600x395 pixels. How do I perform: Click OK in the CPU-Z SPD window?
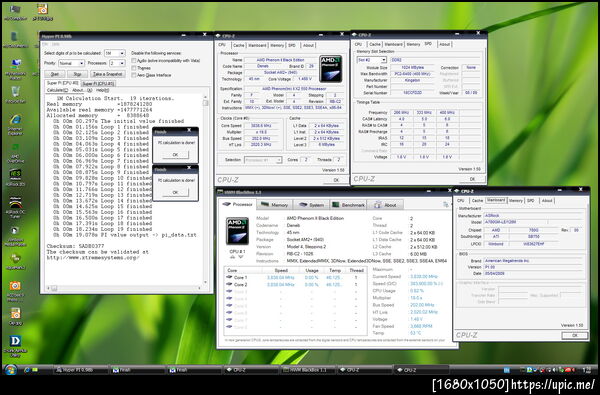[x=472, y=179]
